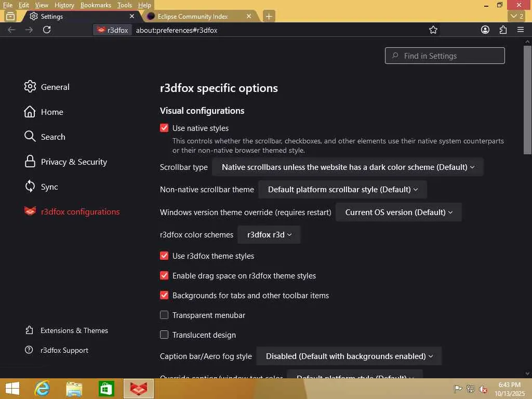Select r3dfox configurations category
Viewport: 532px width, 399px height.
click(72, 212)
